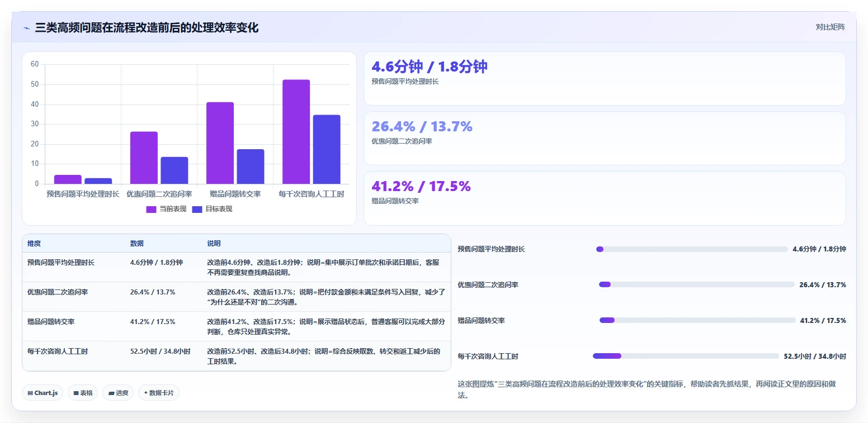Click the 优惠问题二次追问率 progress bar
This screenshot has width=868, height=423.
tap(697, 284)
